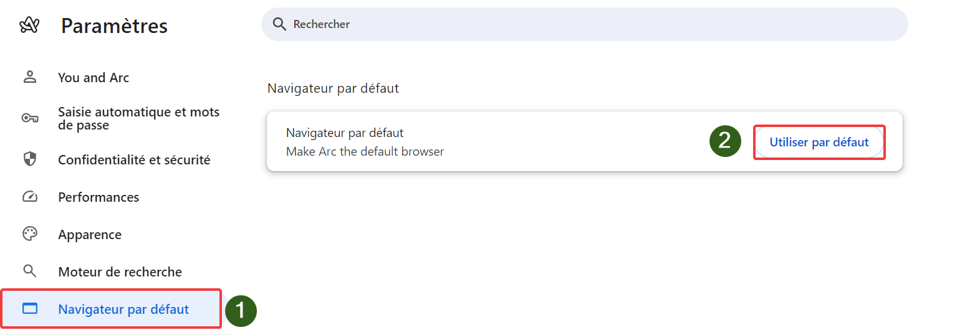
Task: Click the Make Arc the default browser text
Action: coord(365,151)
